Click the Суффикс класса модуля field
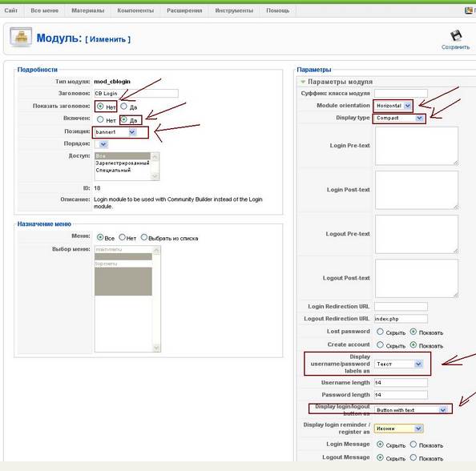476x471 pixels. point(401,93)
